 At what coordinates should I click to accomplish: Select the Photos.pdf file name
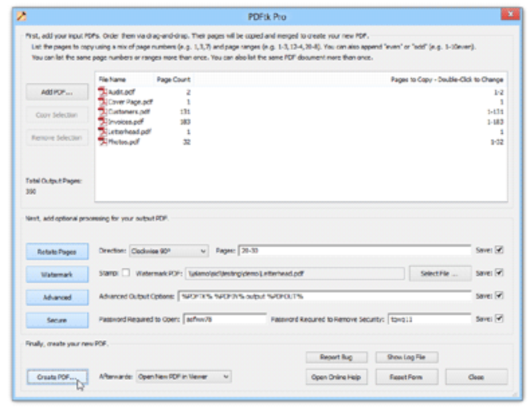point(123,141)
